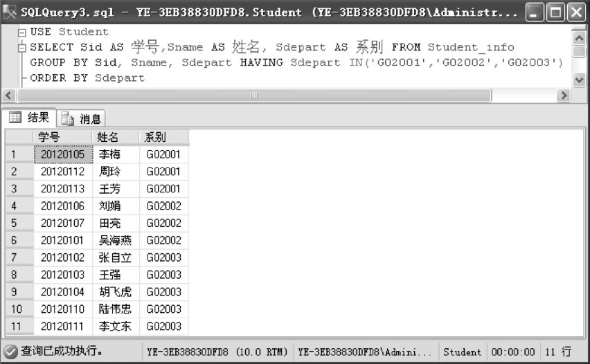The image size is (590, 364).
Task: Select cell 20120105 in results grid
Action: (63, 154)
